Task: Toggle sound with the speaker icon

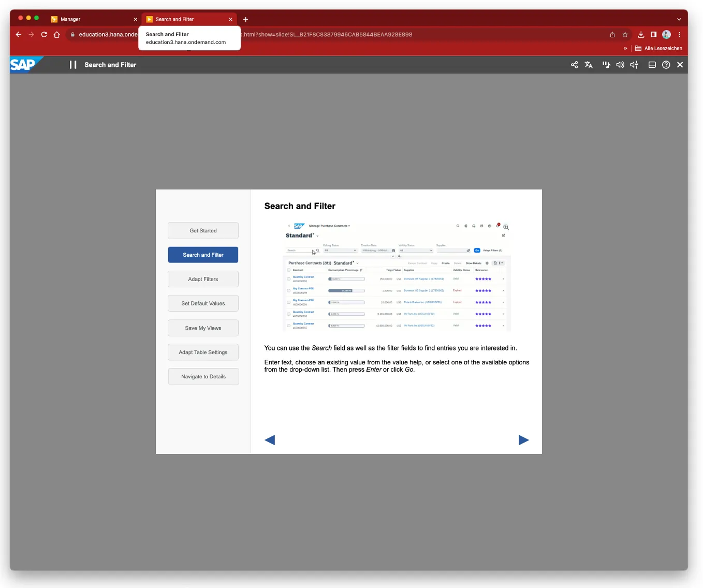Action: (620, 65)
